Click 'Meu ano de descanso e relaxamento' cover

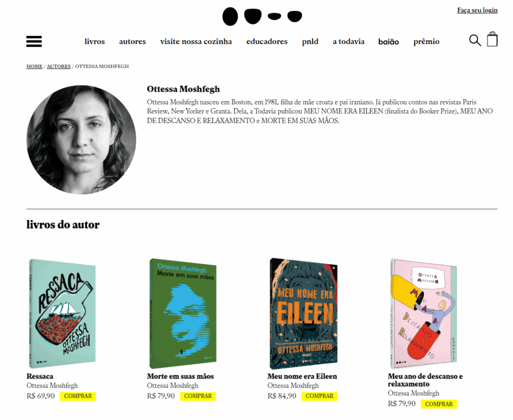[x=423, y=313]
